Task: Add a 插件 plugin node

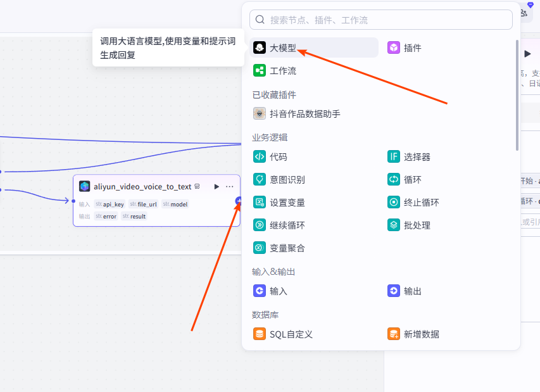Action: point(404,47)
